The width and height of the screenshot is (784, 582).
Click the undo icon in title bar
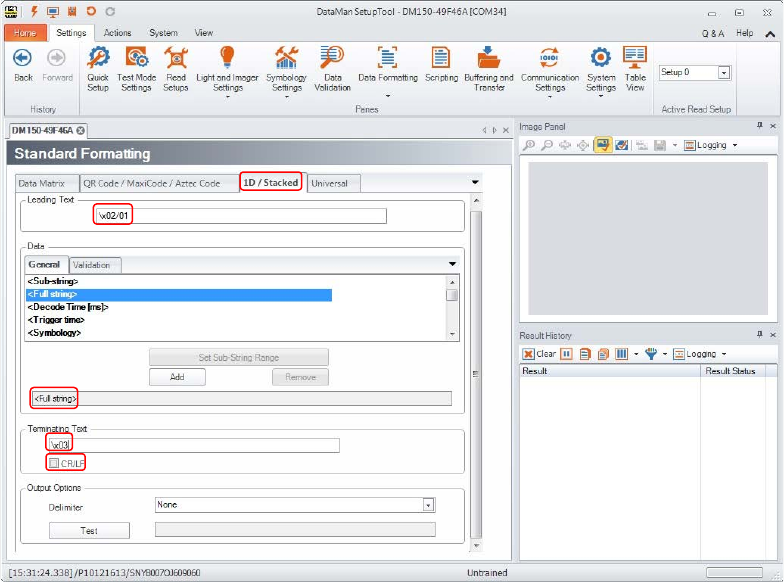tap(91, 11)
